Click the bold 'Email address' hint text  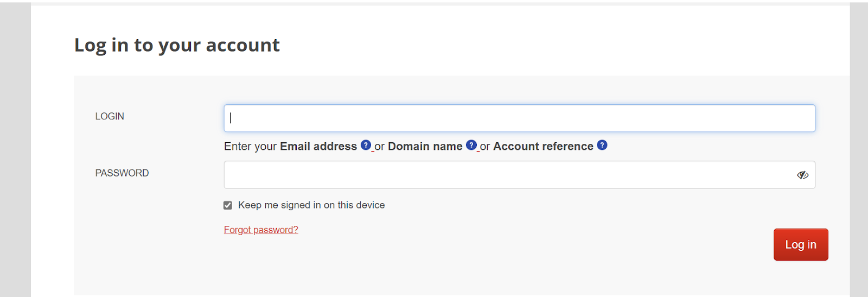point(318,147)
